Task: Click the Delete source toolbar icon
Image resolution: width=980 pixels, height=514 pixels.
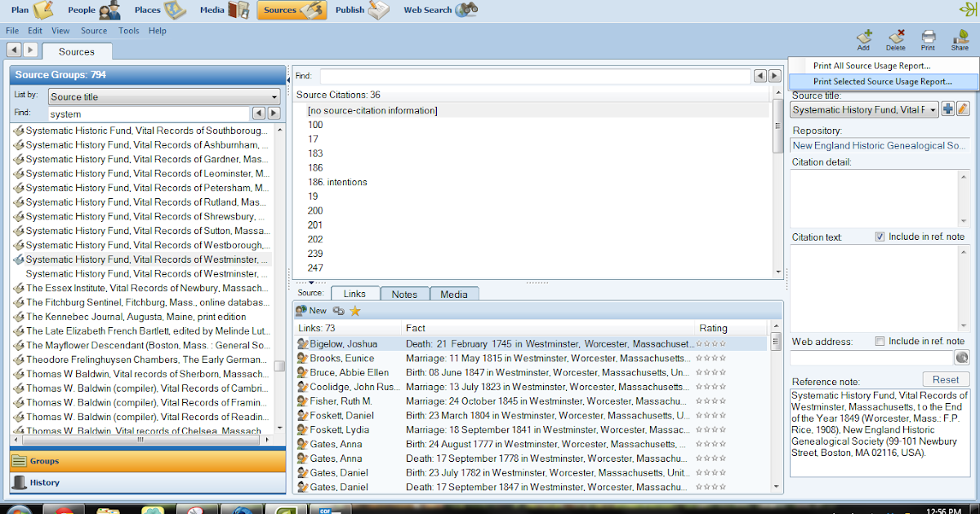Action: click(x=896, y=39)
